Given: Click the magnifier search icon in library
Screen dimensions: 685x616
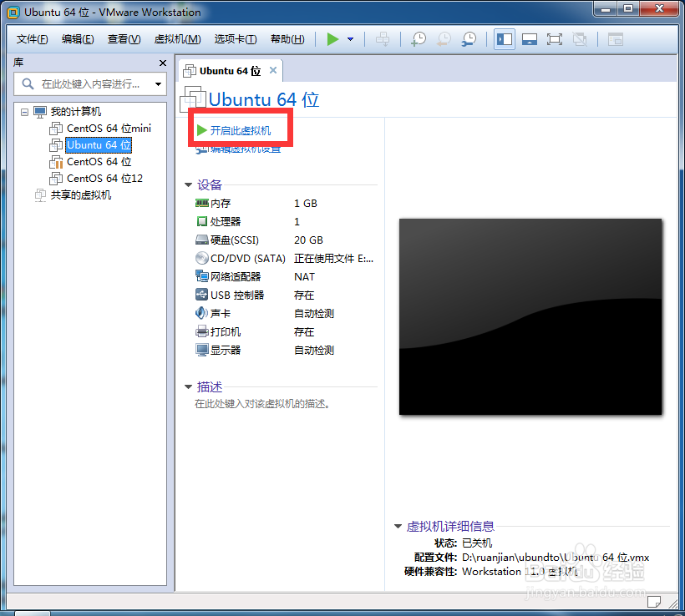Looking at the screenshot, I should 28,83.
